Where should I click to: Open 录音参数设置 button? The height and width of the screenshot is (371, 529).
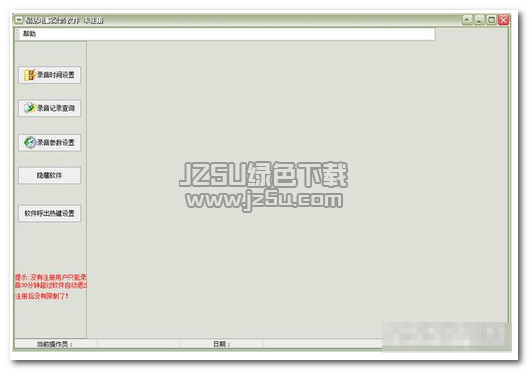pyautogui.click(x=50, y=142)
